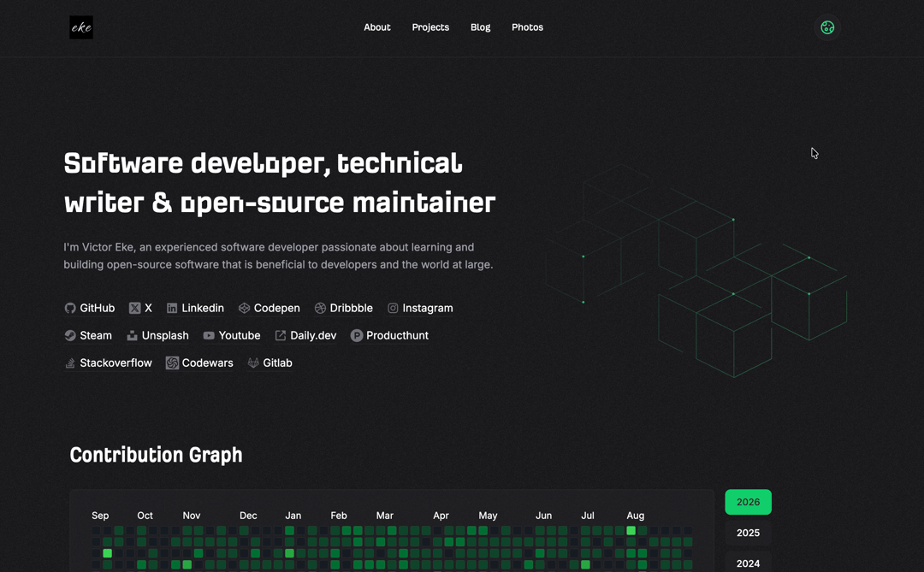Click the Jul month label

point(588,516)
